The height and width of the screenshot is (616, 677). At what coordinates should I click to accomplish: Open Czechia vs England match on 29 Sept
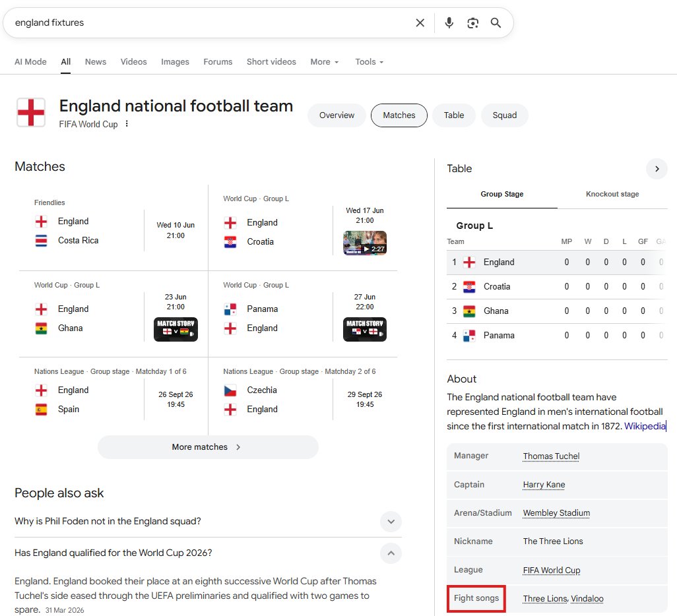coord(303,396)
